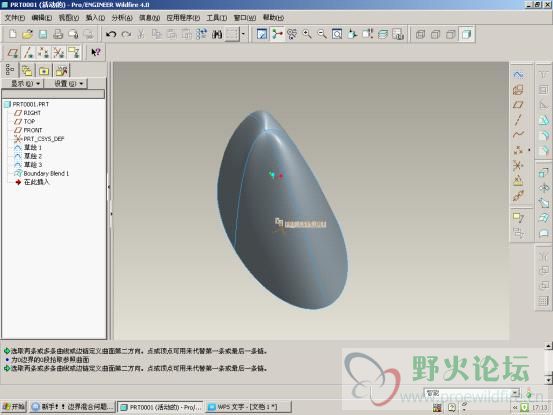Toggle coordinate systems display

[x=59, y=53]
